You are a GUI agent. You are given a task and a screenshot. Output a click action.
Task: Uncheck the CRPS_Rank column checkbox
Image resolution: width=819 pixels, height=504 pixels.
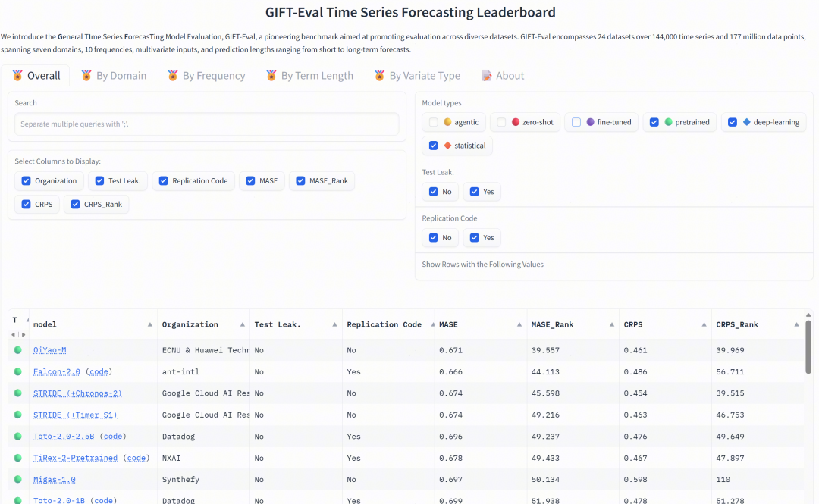tap(75, 204)
